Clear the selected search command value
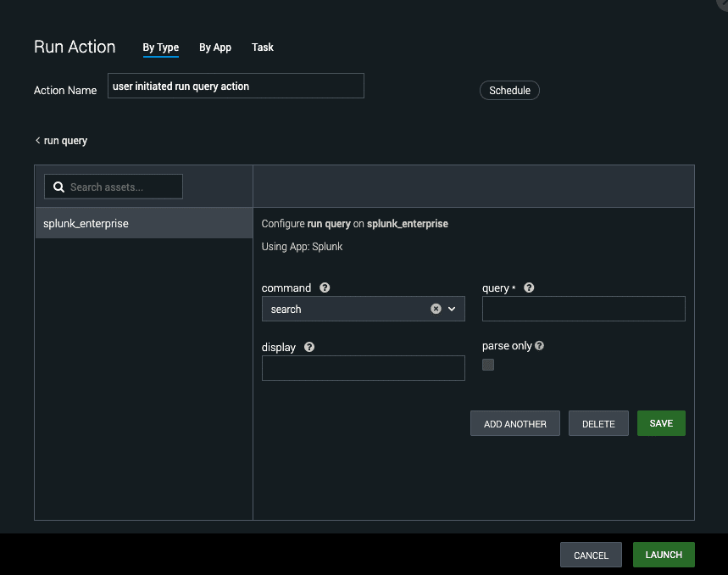The height and width of the screenshot is (575, 728). point(436,309)
